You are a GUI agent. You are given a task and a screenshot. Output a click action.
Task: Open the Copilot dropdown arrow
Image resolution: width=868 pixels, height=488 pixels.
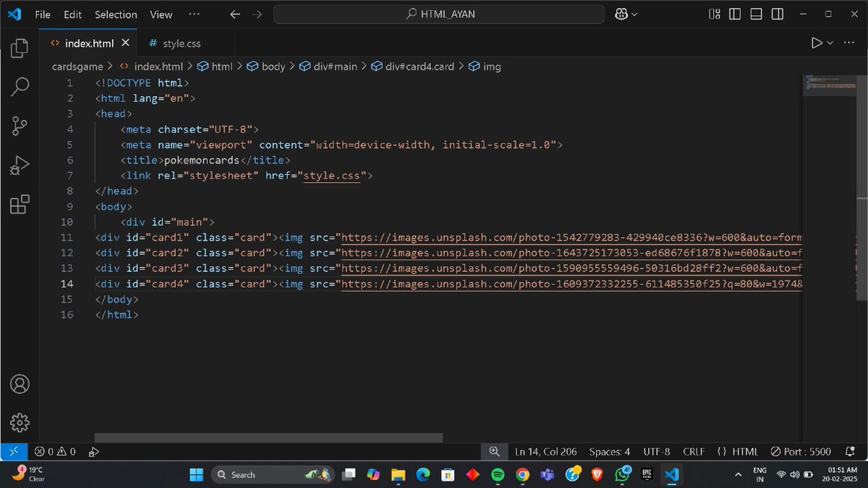634,14
